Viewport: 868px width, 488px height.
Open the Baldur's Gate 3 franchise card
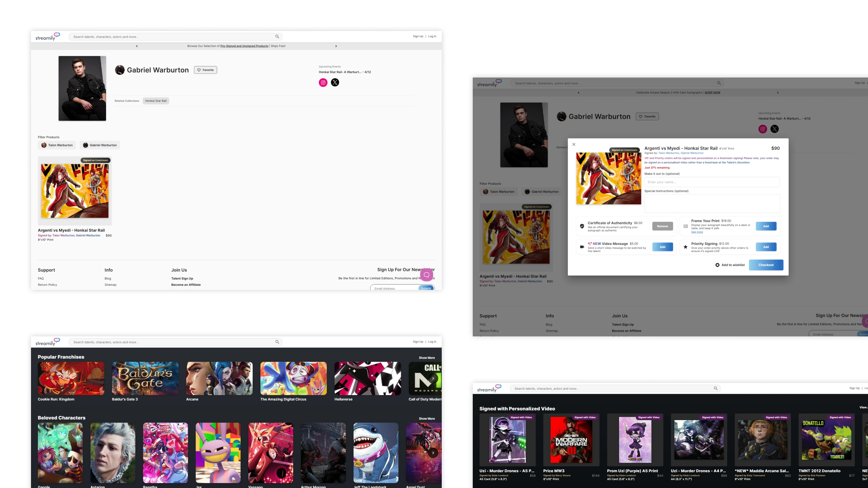[145, 379]
